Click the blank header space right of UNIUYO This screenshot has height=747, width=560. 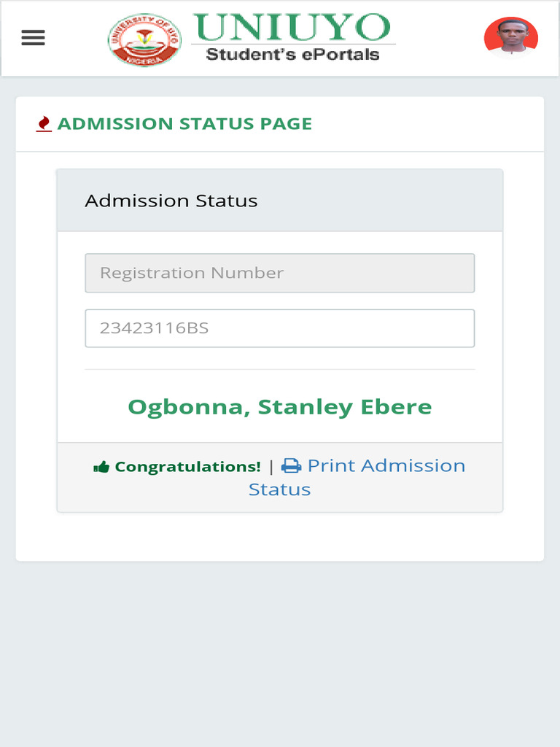pos(437,38)
